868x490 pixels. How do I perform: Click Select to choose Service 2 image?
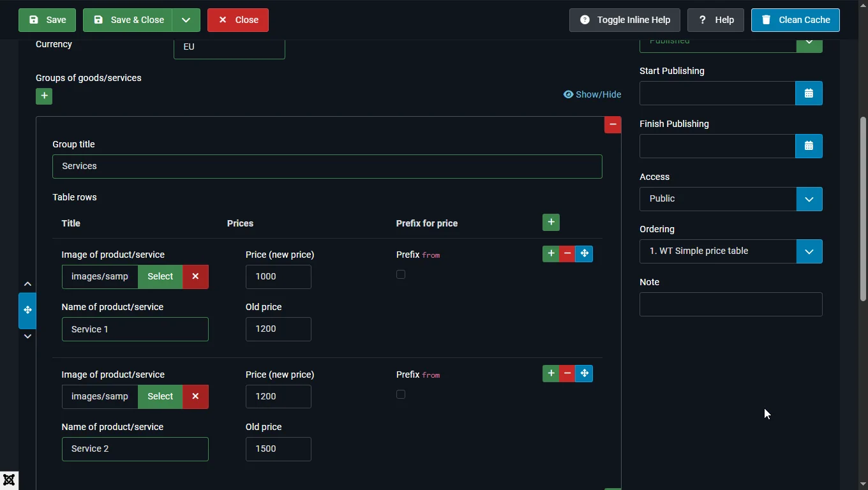tap(160, 397)
